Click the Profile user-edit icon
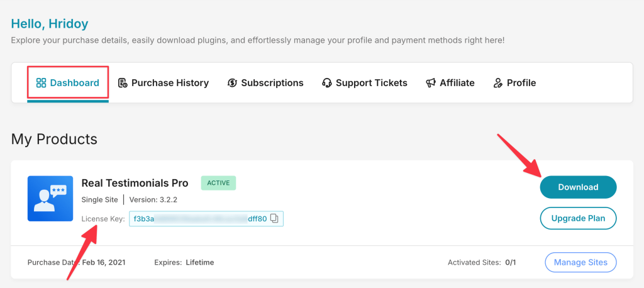Viewport: 644px width, 288px height. click(x=497, y=83)
